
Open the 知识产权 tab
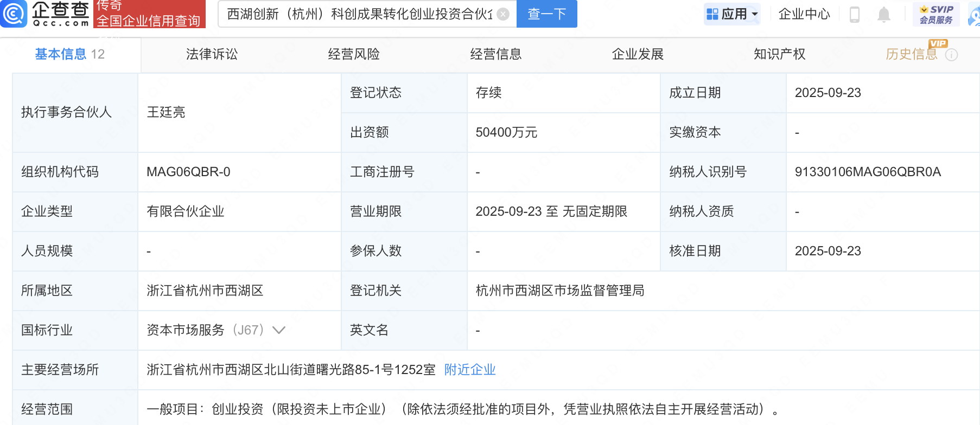pyautogui.click(x=779, y=54)
